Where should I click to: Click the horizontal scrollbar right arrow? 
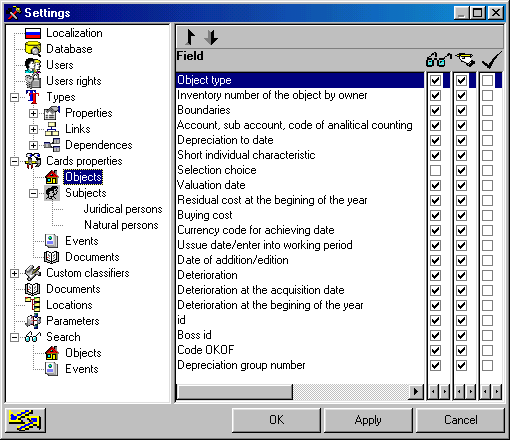(x=415, y=391)
